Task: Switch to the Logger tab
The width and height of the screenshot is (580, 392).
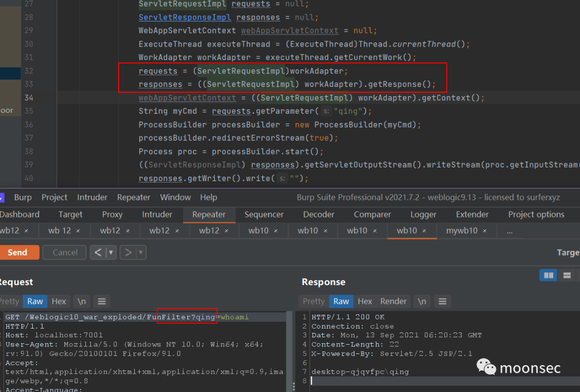Action: click(423, 214)
